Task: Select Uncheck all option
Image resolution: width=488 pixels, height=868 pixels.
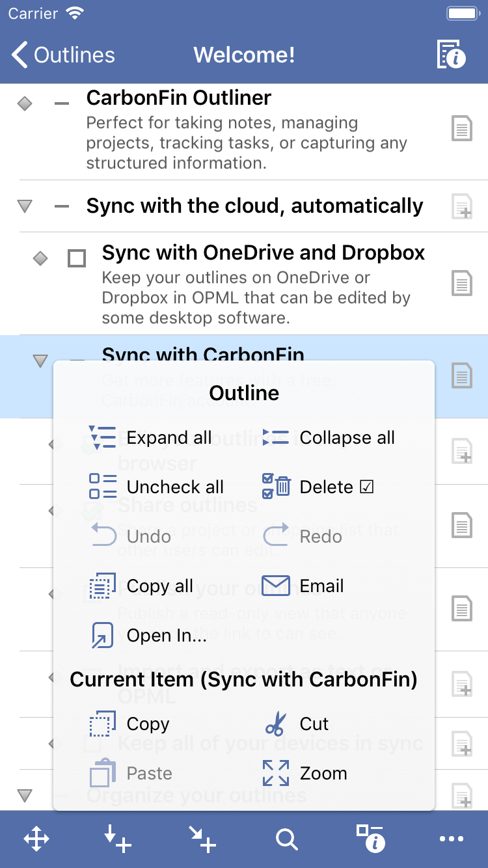Action: click(156, 487)
